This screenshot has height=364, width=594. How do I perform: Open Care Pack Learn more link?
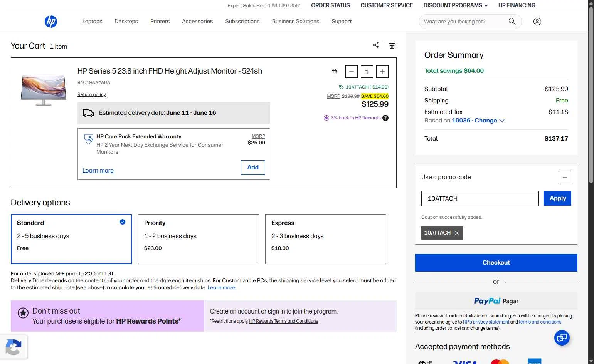(x=98, y=171)
